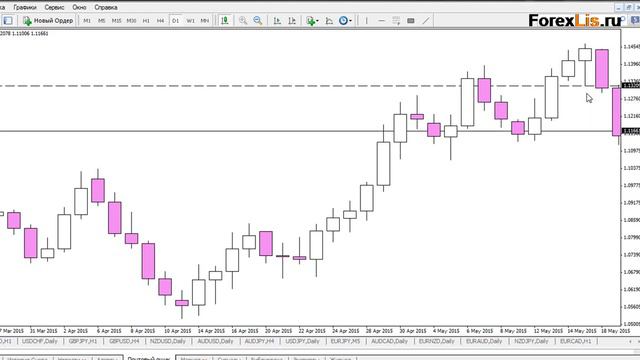Click the dashed line price label on axis
The width and height of the screenshot is (640, 360).
pyautogui.click(x=631, y=85)
